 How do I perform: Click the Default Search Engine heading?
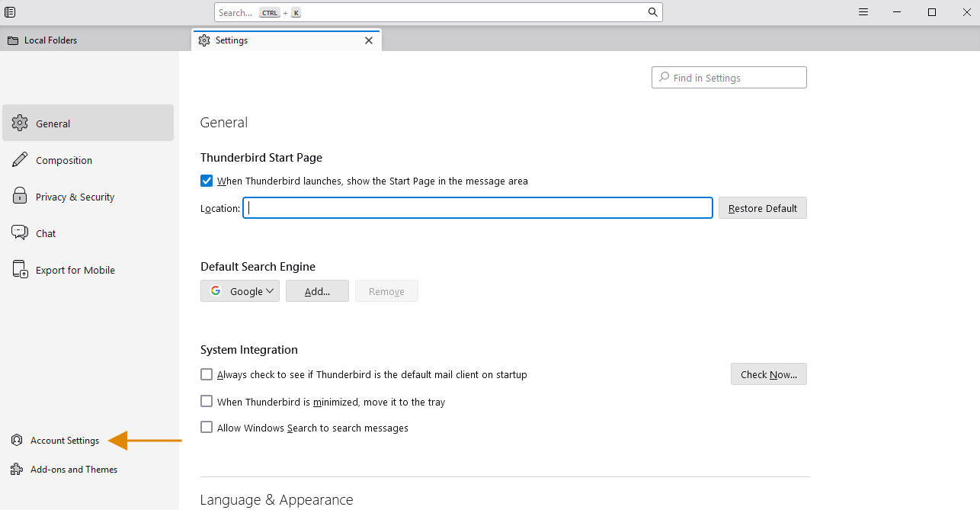coord(258,267)
